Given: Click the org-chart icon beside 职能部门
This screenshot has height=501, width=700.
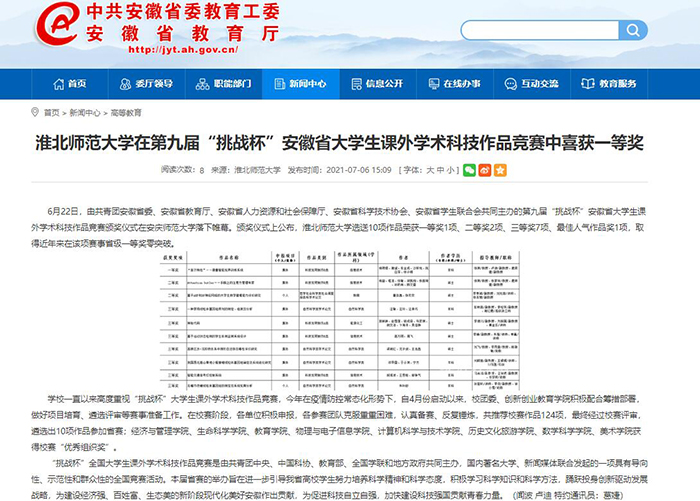Looking at the screenshot, I should click(202, 84).
